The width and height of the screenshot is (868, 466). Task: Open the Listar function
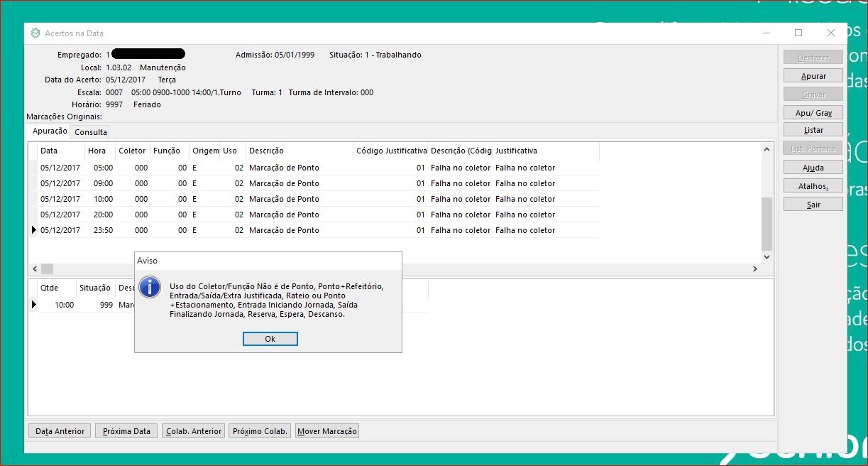813,130
